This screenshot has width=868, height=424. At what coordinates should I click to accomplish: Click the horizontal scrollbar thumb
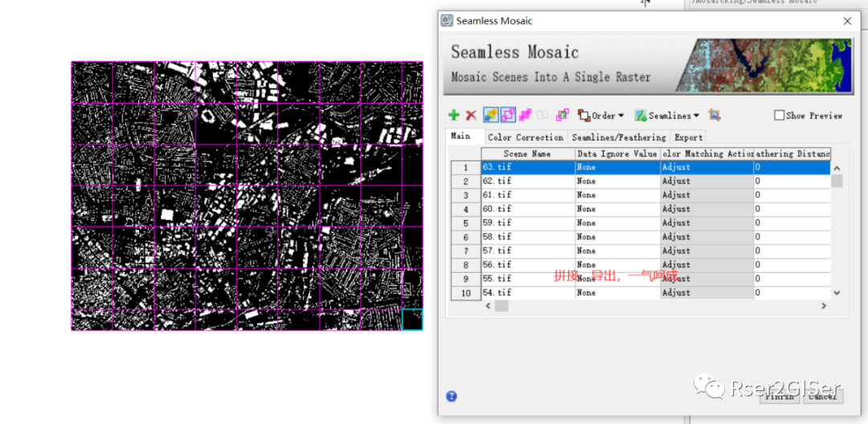point(501,306)
